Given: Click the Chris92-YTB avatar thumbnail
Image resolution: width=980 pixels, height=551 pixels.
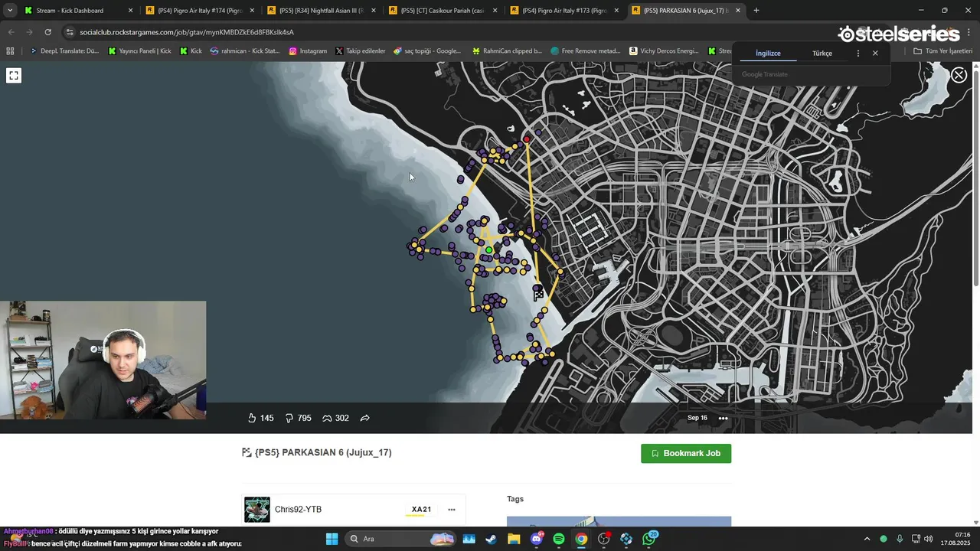Looking at the screenshot, I should (x=257, y=510).
